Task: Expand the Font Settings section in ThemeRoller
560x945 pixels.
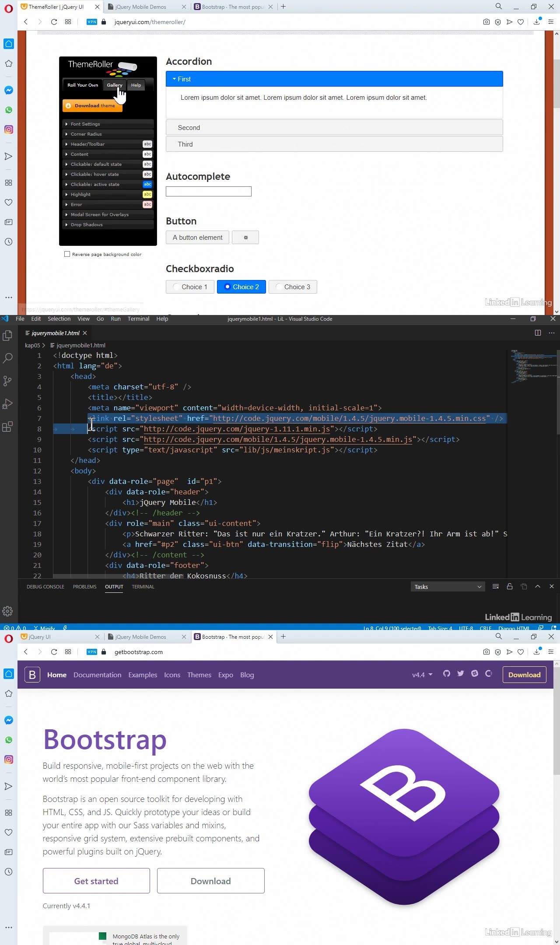Action: [85, 124]
